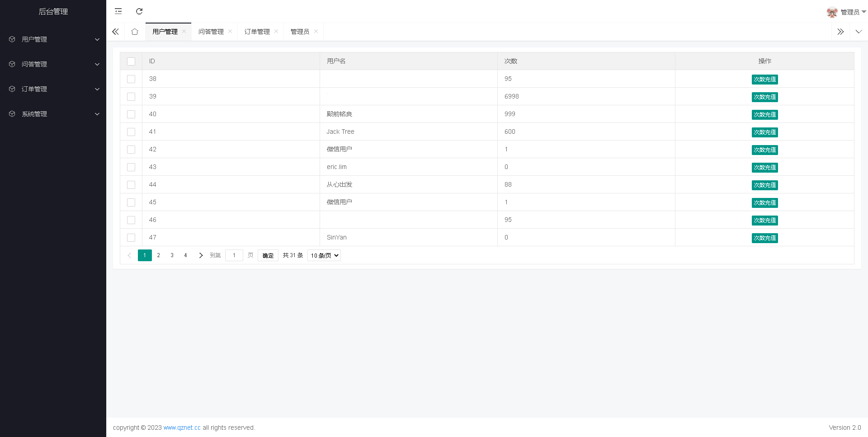Check the row with ID 42

click(x=131, y=150)
